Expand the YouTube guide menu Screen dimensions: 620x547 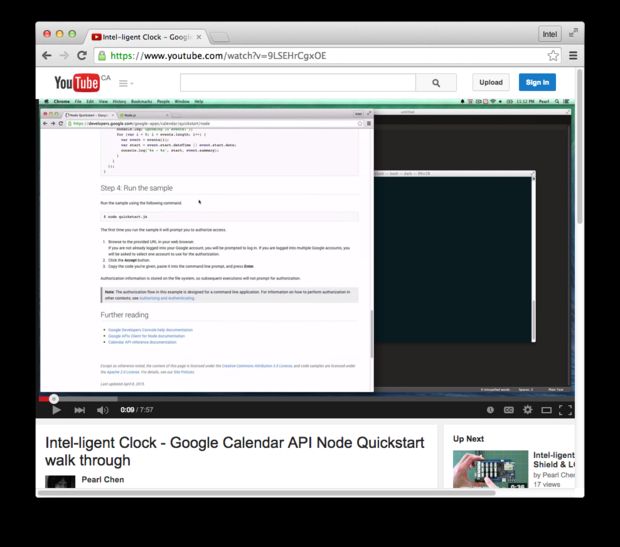tap(126, 83)
